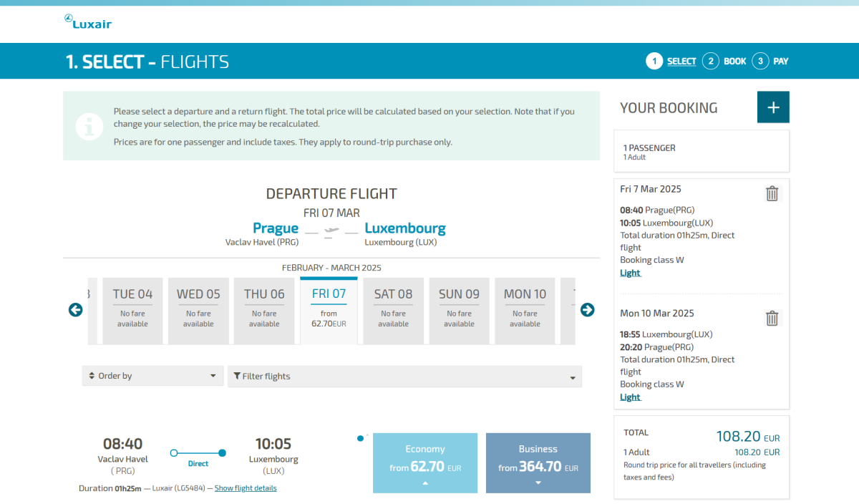Open Show flight details link
Image resolution: width=859 pixels, height=504 pixels.
click(x=246, y=488)
